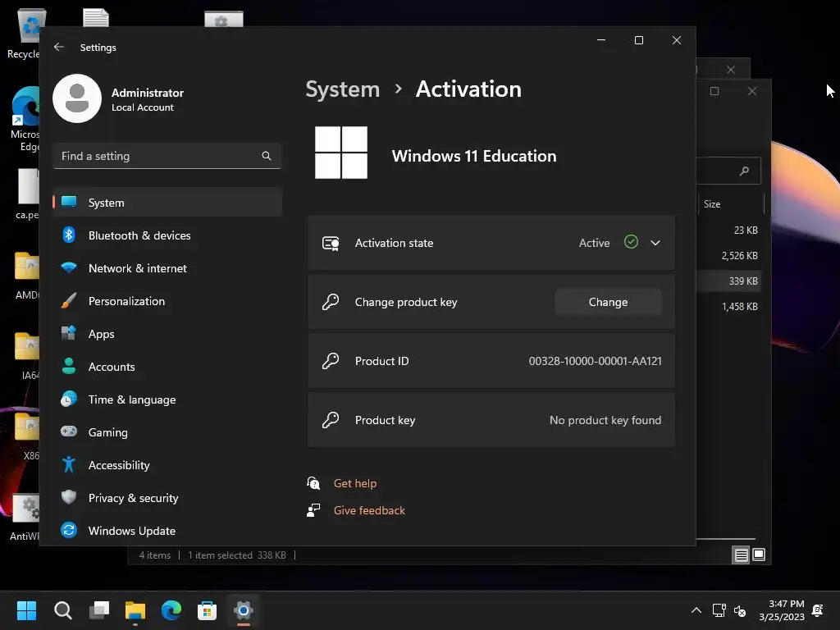Open Personalization settings
Screen dimensions: 840x630
(x=167, y=301)
